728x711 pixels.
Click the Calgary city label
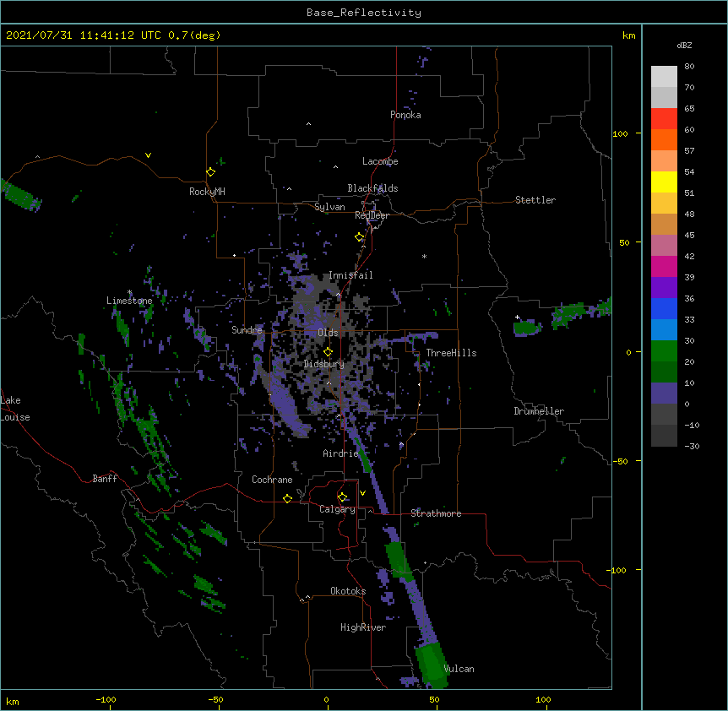pos(337,509)
